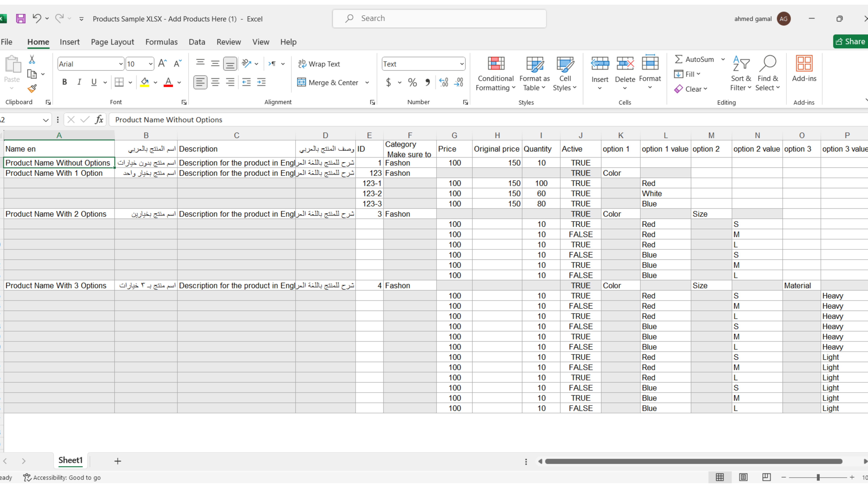Click the Format Painter brush icon
Image resolution: width=868 pixels, height=488 pixels.
pyautogui.click(x=32, y=89)
